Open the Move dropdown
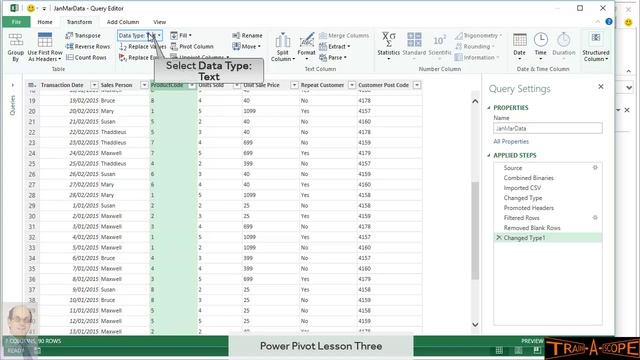640x360 pixels. click(x=246, y=47)
